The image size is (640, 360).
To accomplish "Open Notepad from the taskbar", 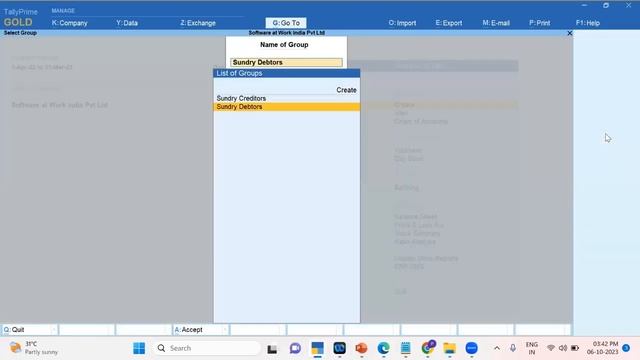I will point(405,348).
